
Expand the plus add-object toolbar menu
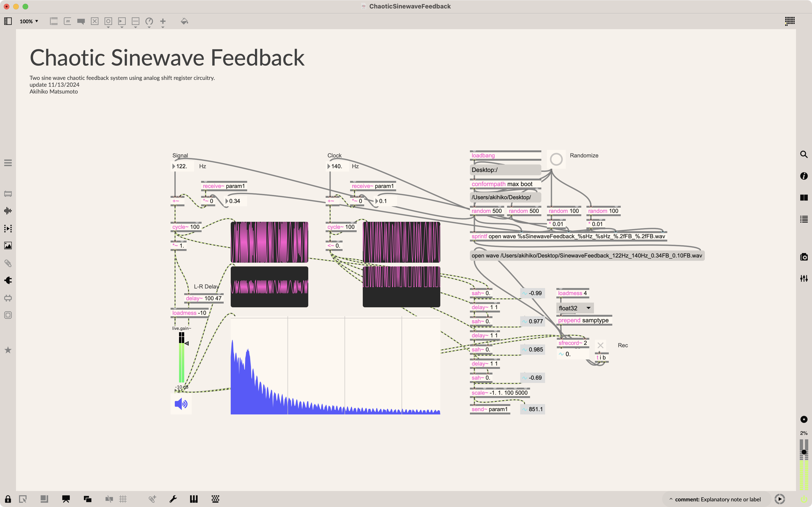tap(163, 21)
